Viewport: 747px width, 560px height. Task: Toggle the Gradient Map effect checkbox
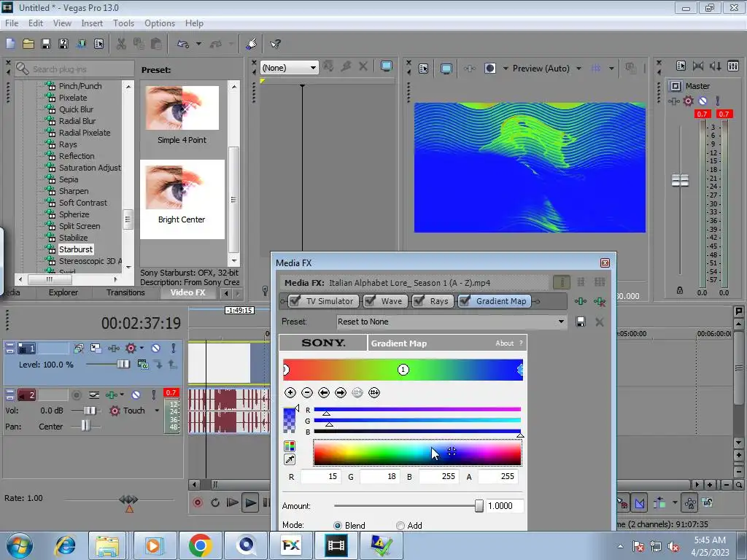tap(465, 301)
